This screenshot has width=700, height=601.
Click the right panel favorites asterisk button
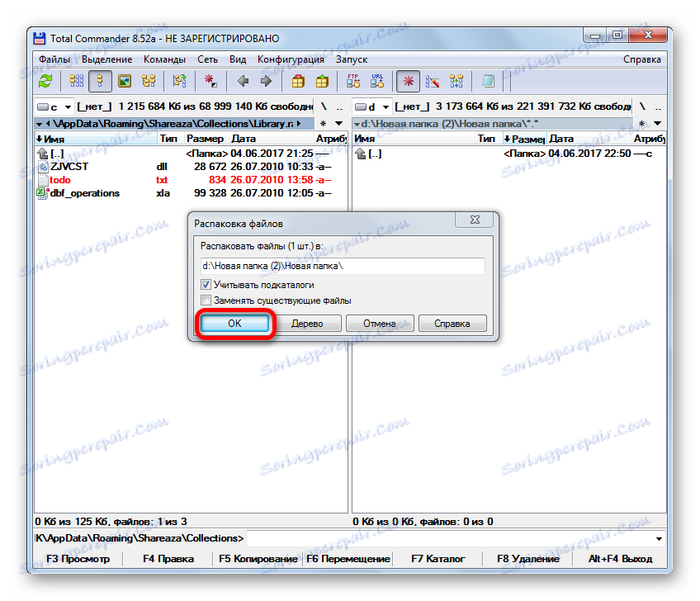tap(641, 123)
